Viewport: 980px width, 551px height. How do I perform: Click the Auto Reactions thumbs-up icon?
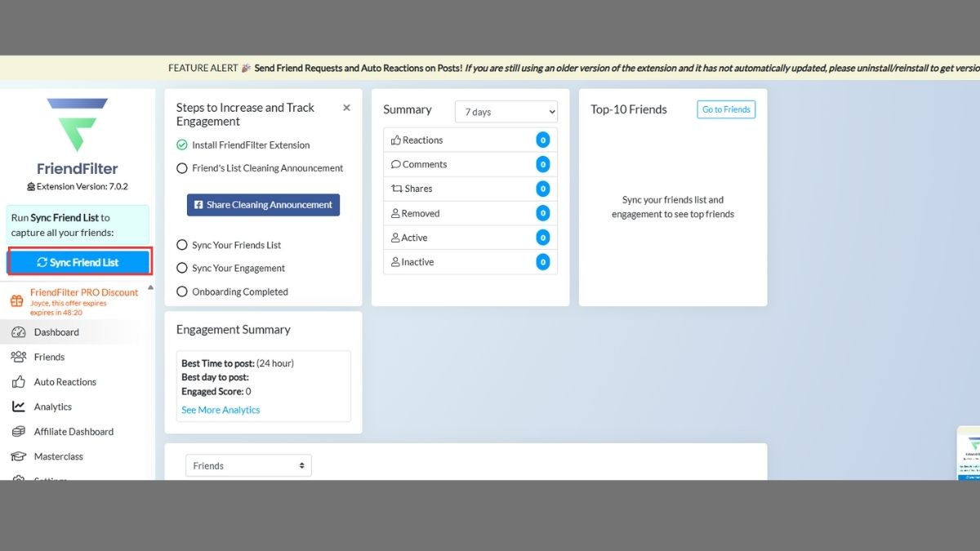point(18,382)
